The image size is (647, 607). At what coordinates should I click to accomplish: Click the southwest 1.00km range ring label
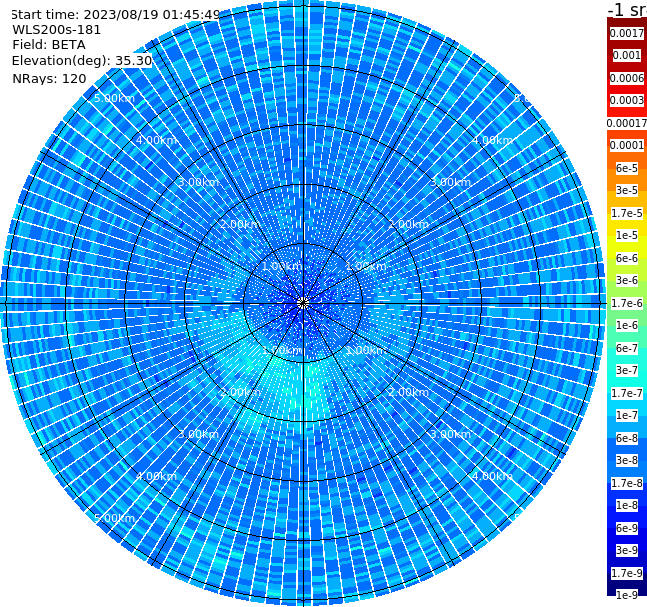click(x=283, y=351)
